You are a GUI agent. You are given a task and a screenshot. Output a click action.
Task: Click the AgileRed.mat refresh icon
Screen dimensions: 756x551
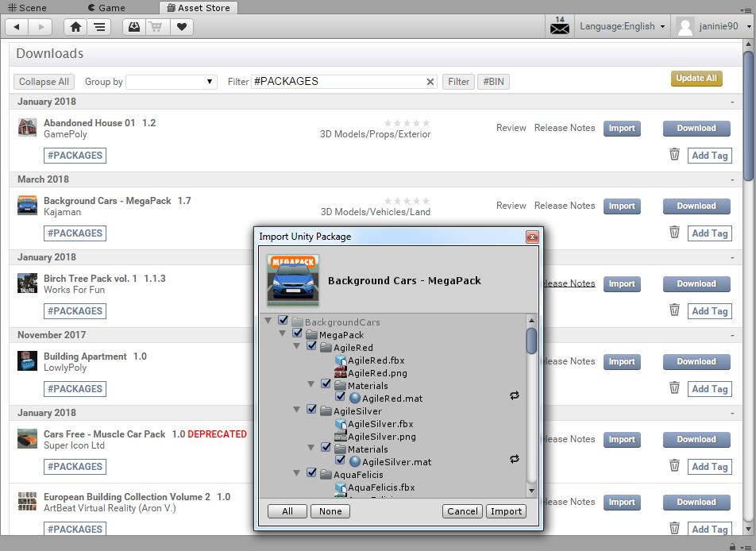point(515,395)
